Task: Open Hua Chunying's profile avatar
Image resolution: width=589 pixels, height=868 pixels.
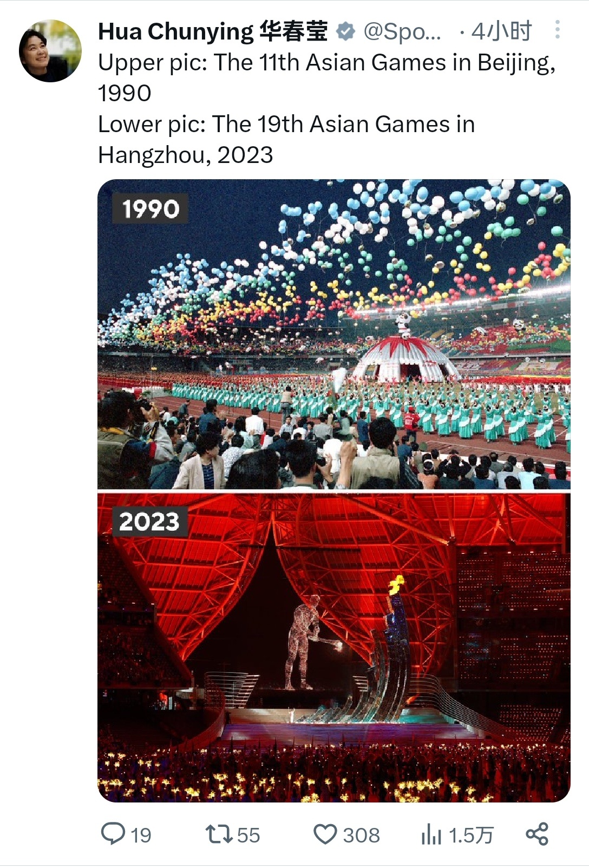Action: click(x=50, y=50)
